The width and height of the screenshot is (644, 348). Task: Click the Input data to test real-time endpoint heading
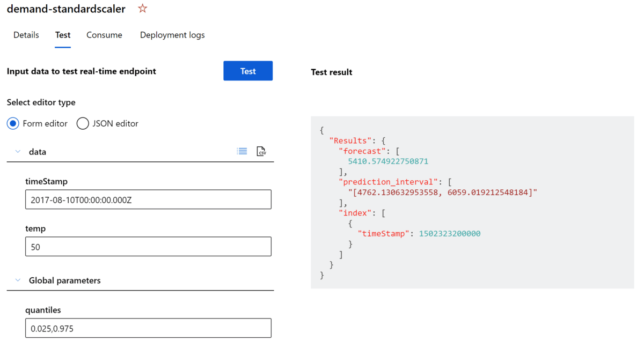[81, 71]
